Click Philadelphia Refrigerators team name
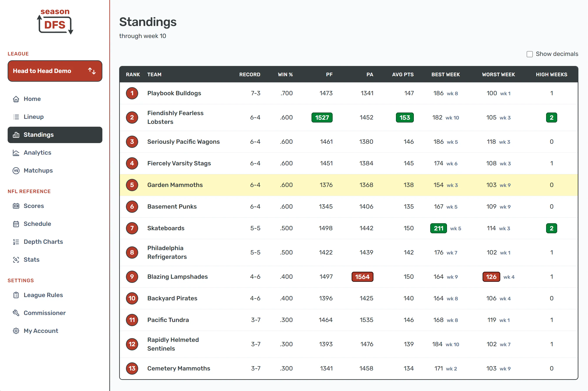 coord(167,252)
